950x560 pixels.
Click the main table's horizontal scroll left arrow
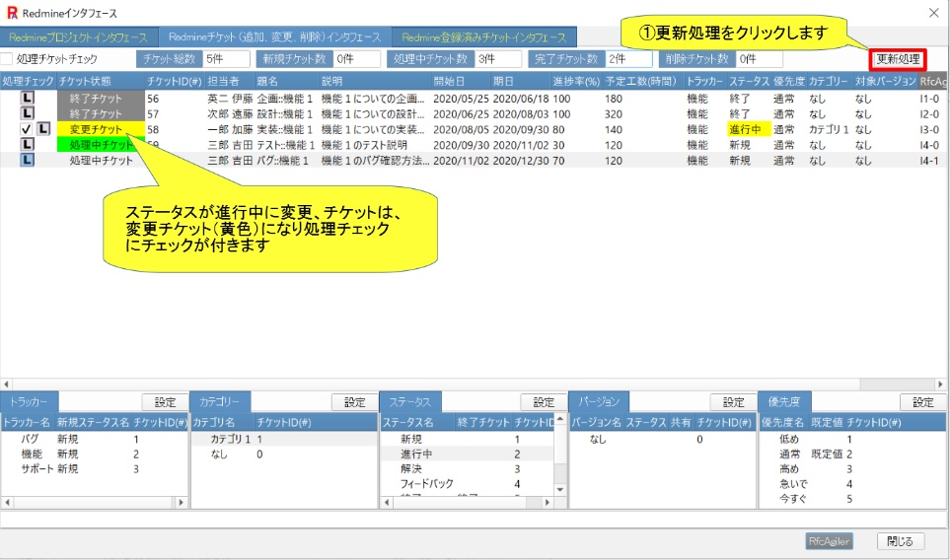(6, 384)
